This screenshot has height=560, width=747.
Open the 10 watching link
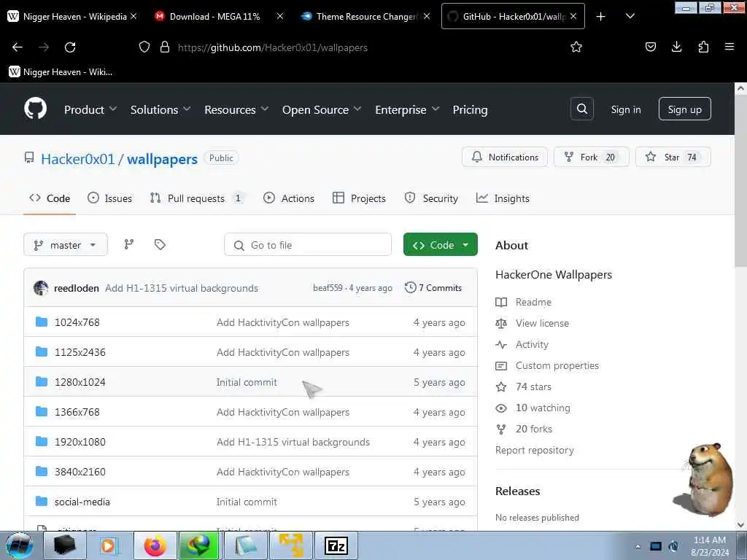(x=543, y=408)
